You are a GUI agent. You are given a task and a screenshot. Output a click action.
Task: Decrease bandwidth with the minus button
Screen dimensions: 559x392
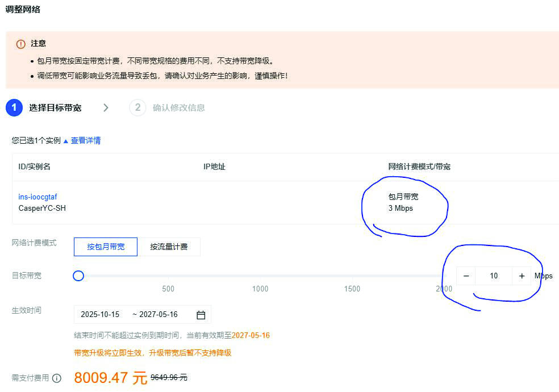(x=466, y=276)
